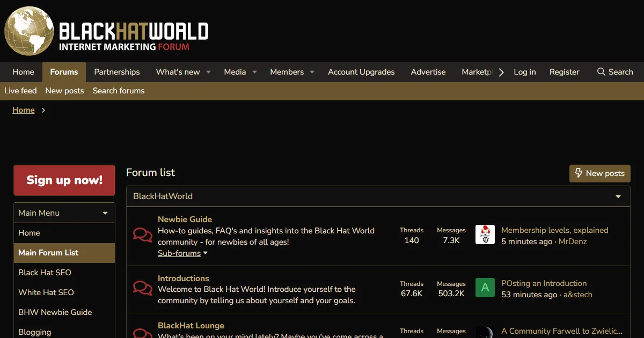Click the Newbie Guide forum chat-bubble icon
644x338 pixels.
coord(142,235)
